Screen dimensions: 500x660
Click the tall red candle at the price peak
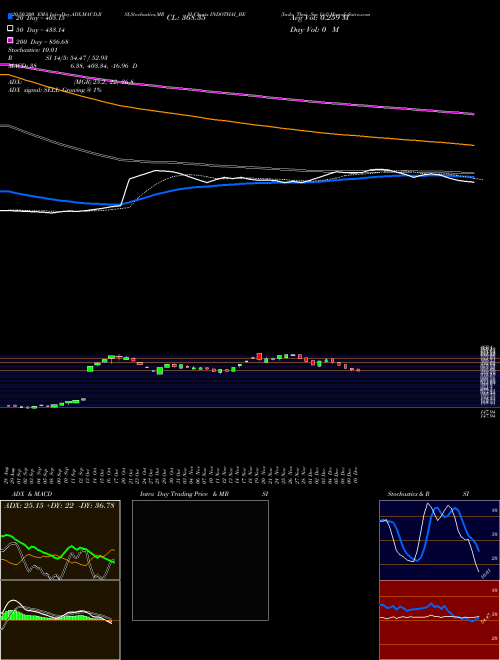[259, 357]
